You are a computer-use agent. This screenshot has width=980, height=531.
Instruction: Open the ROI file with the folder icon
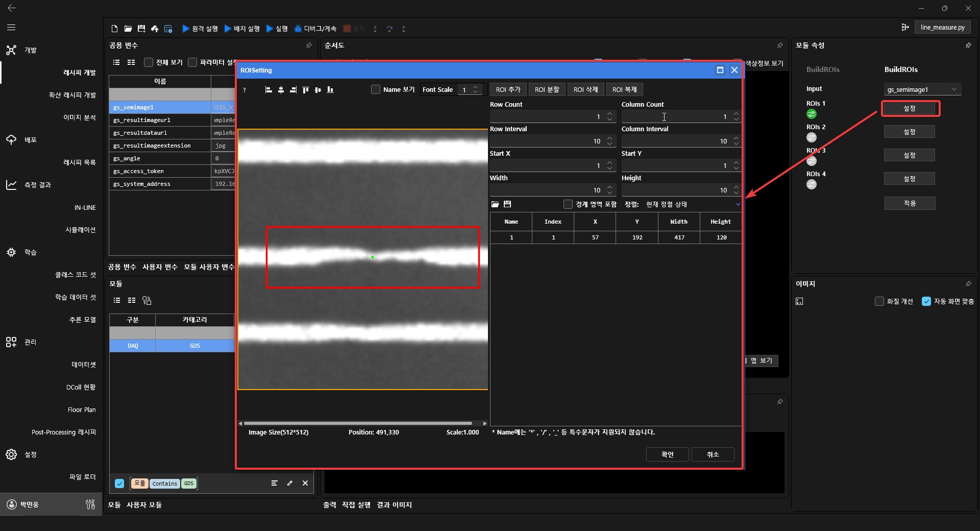pyautogui.click(x=495, y=204)
